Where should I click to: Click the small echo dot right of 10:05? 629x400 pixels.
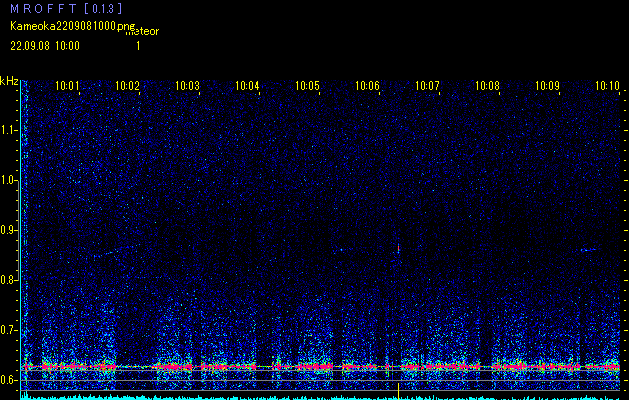coord(341,250)
